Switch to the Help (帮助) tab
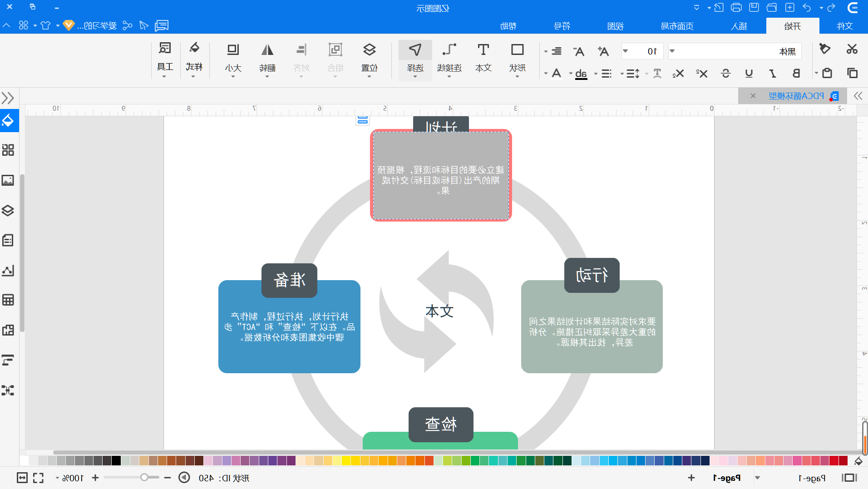Image resolution: width=868 pixels, height=489 pixels. pos(508,26)
